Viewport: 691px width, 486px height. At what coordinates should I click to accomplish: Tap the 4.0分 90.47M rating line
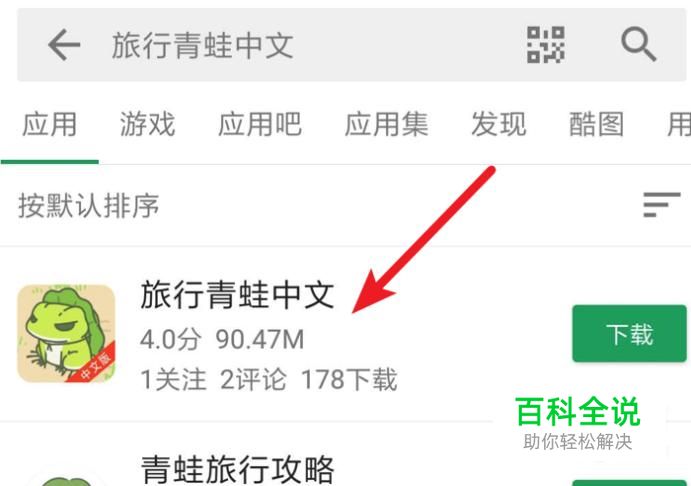point(222,340)
